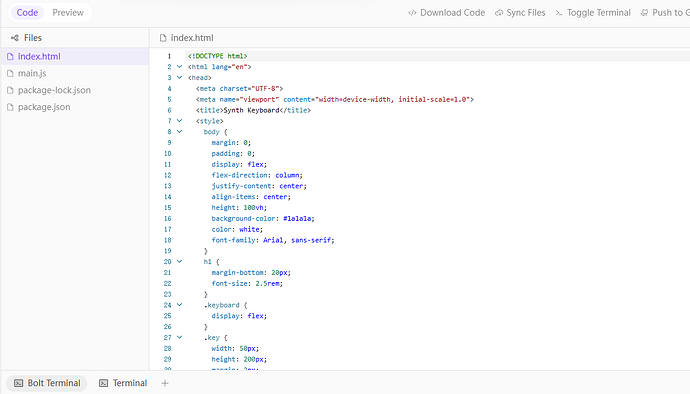Viewport: 690px width, 394px height.
Task: Click the color: white line
Action: point(237,229)
